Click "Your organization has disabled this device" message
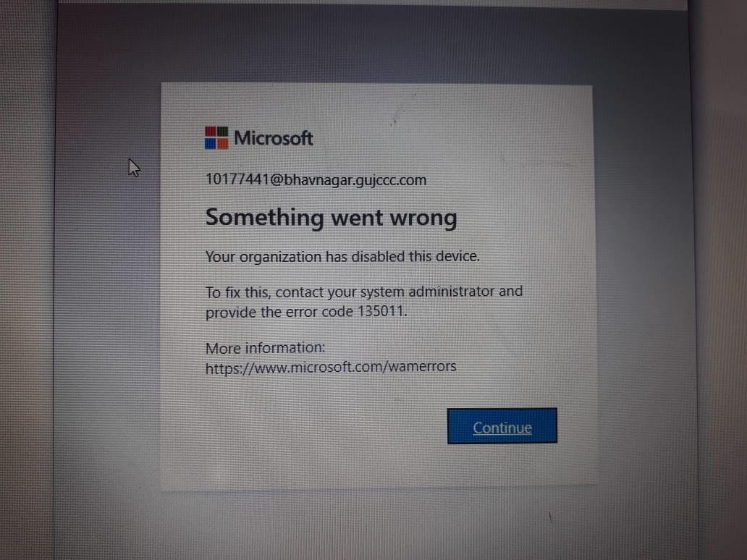 (x=342, y=257)
